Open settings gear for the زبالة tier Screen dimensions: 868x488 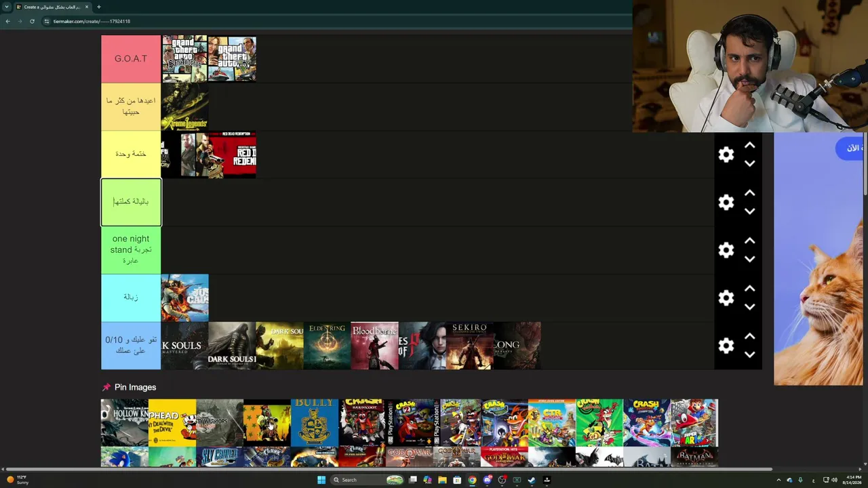coord(726,298)
